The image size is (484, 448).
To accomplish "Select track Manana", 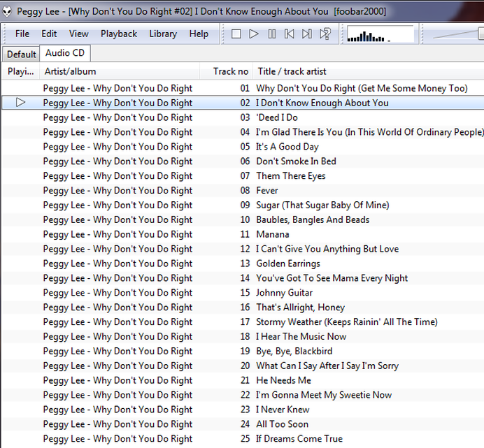I will coord(243,234).
